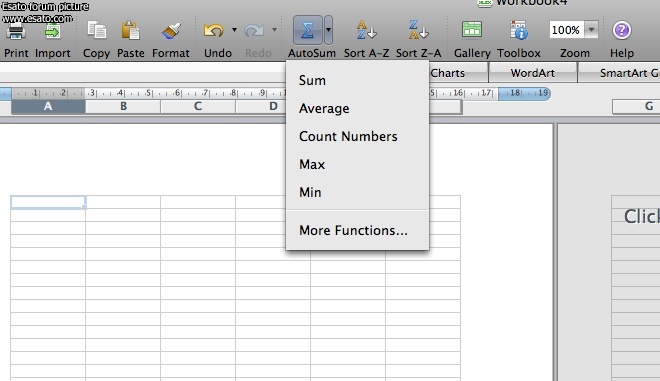This screenshot has height=381, width=660.
Task: Open the Gallery icon
Action: tap(472, 30)
